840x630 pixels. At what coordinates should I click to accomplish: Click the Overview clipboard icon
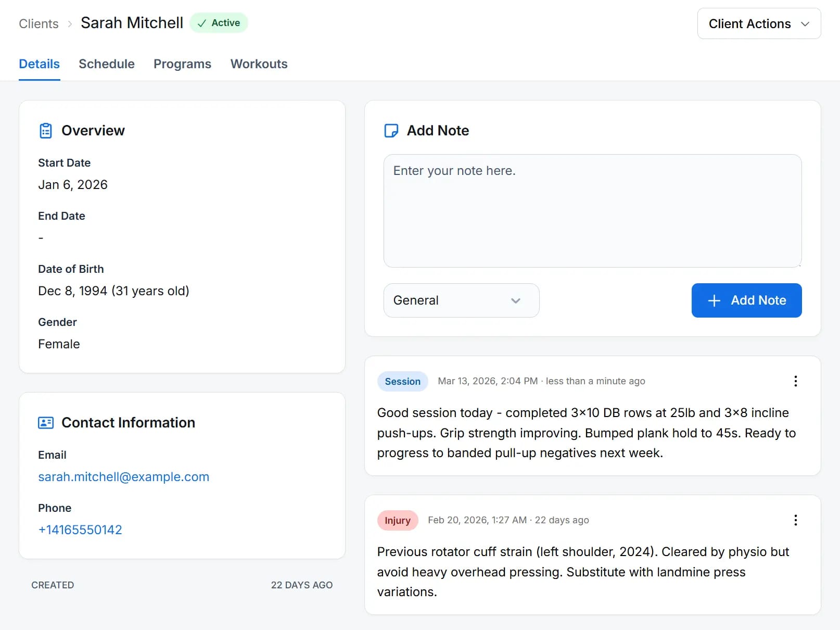[x=46, y=131]
